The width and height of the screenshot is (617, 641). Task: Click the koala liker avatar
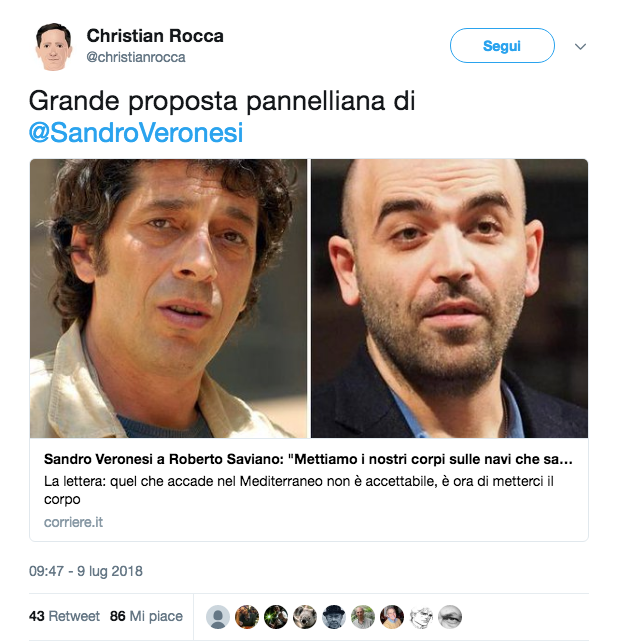pyautogui.click(x=305, y=617)
